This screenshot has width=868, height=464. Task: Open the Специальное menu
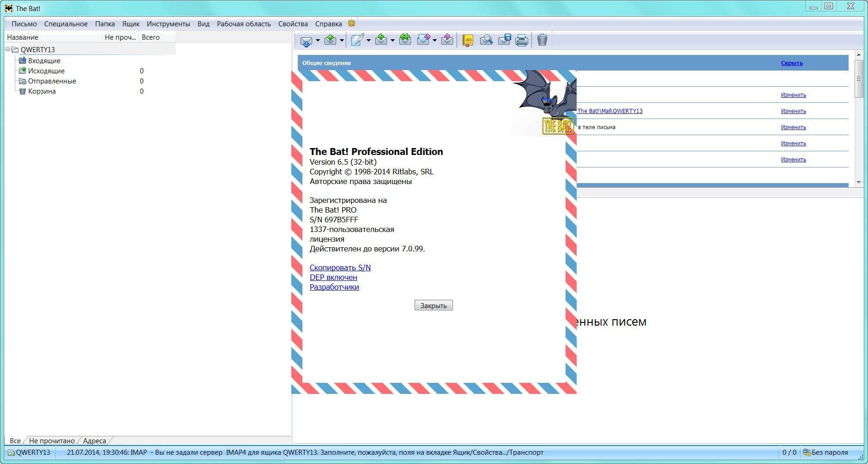point(66,24)
